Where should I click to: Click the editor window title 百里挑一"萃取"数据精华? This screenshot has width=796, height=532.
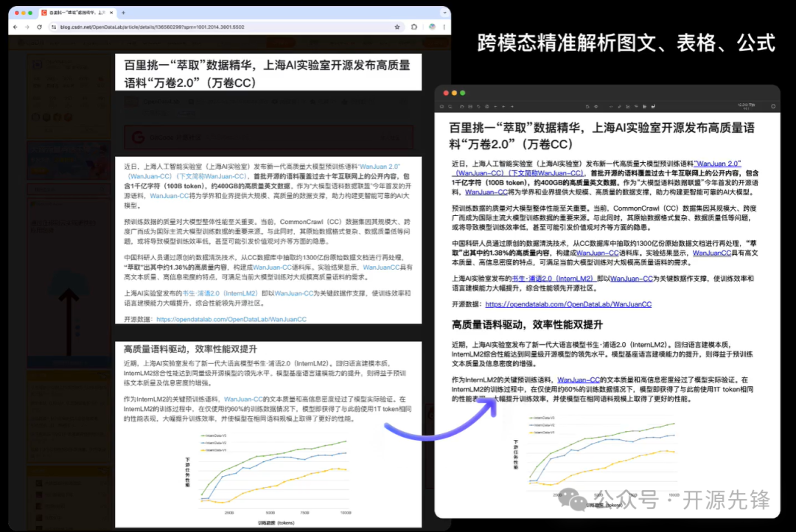click(x=601, y=136)
